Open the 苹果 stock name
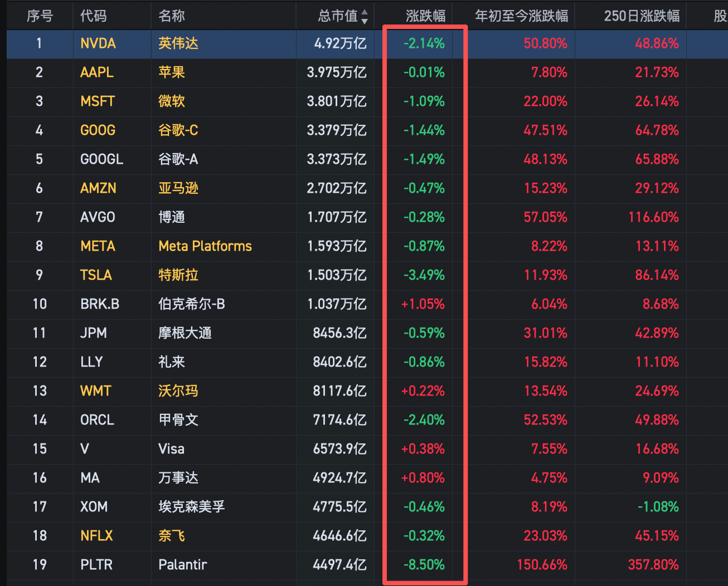Screen dimensions: 728x586 click(172, 72)
